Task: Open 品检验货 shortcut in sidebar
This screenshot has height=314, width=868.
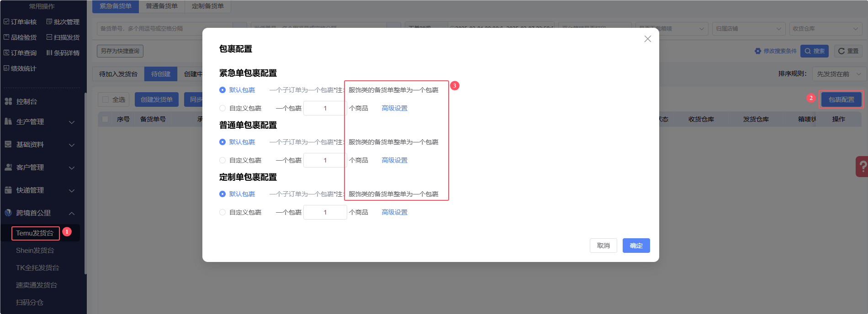Action: tap(20, 37)
